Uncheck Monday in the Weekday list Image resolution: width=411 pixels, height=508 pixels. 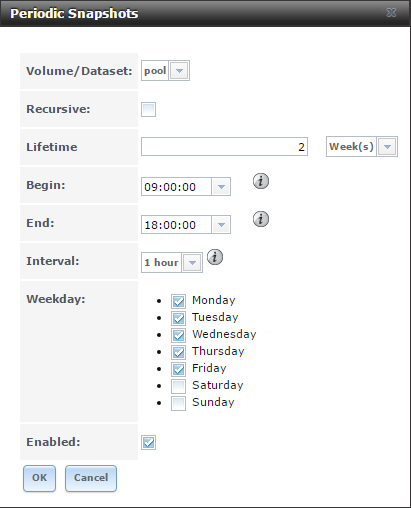(178, 301)
